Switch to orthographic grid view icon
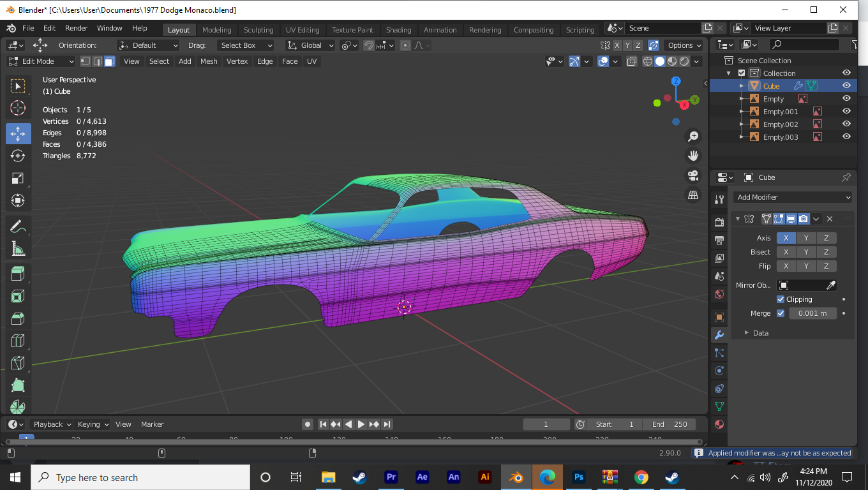The image size is (868, 490). coord(692,195)
